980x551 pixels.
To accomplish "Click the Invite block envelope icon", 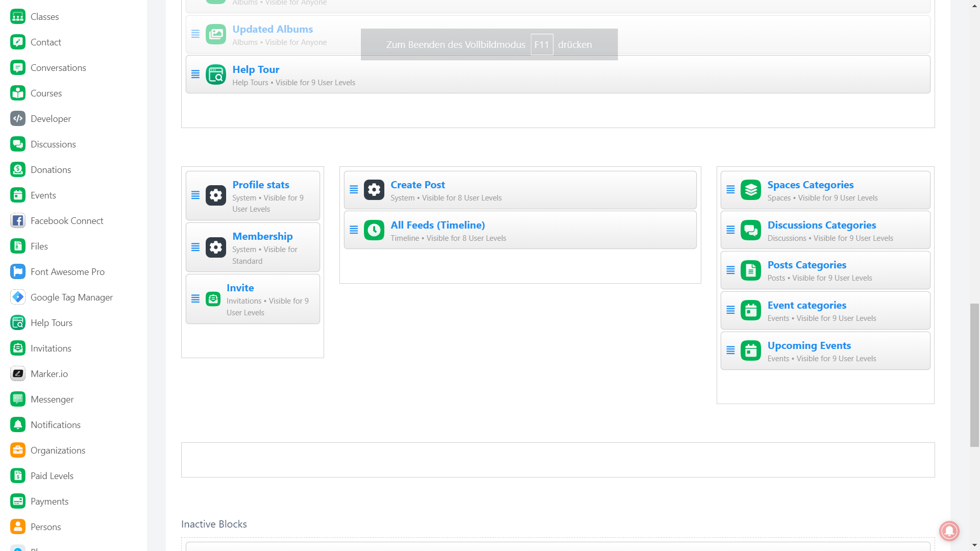I will click(x=213, y=299).
